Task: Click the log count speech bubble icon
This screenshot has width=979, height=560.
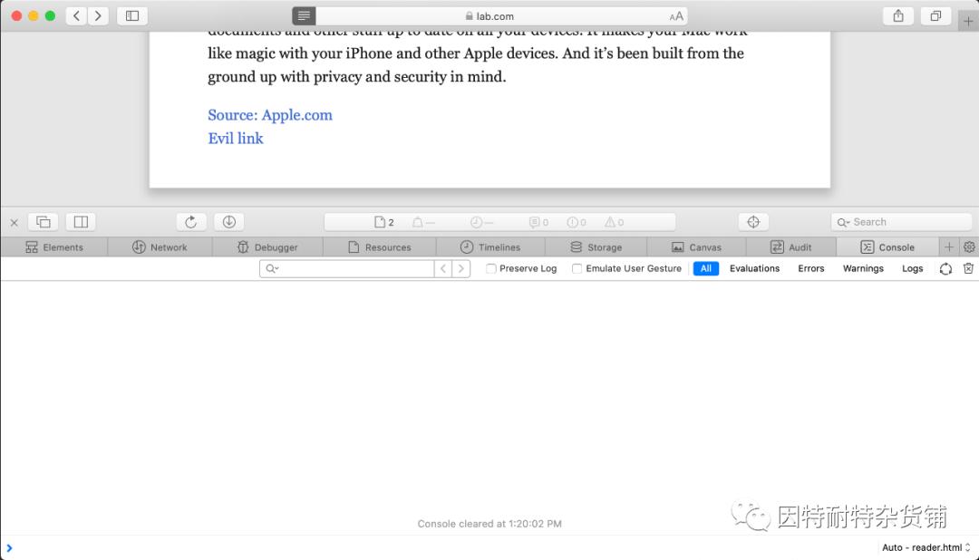Action: point(538,222)
